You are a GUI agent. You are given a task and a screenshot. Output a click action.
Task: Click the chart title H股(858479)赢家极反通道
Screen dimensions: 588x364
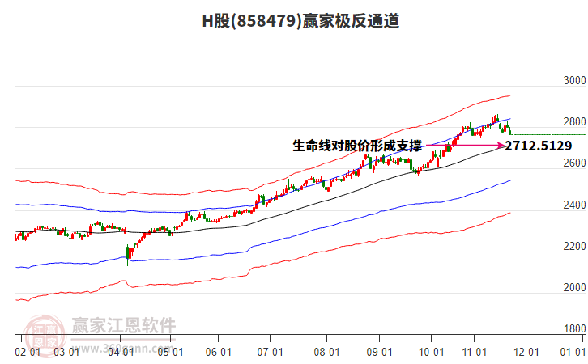(x=300, y=21)
